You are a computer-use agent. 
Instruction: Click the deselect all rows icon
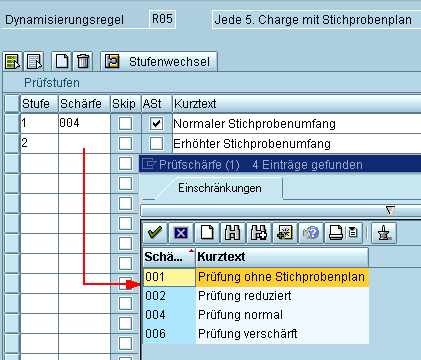35,61
